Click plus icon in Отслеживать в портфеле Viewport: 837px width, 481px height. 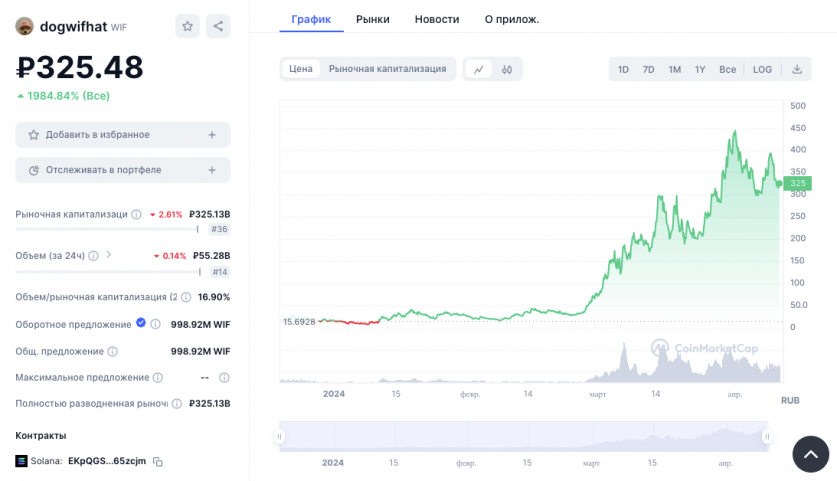212,170
